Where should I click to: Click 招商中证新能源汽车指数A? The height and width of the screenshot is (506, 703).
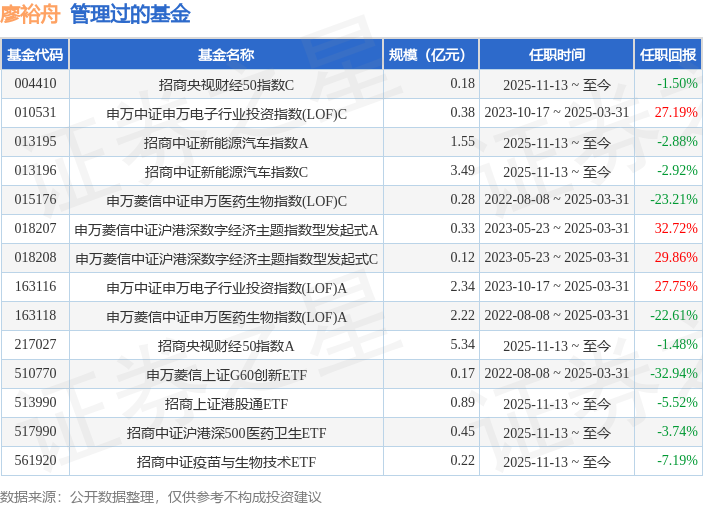pyautogui.click(x=226, y=143)
